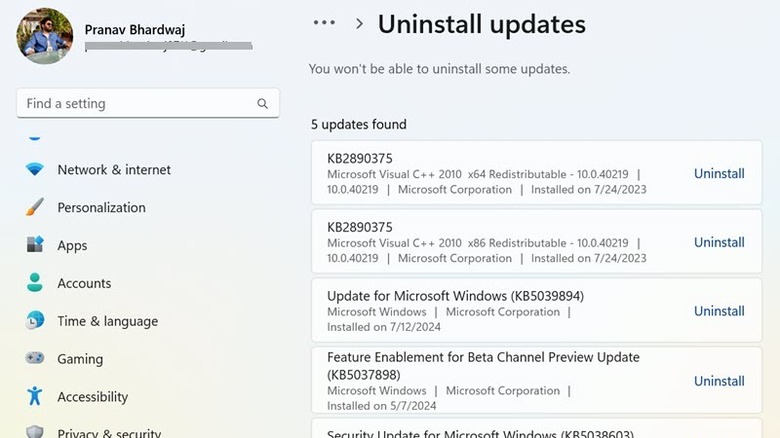Open Pranav Bhardwaj profile picture
This screenshot has height=438, width=780.
click(45, 36)
